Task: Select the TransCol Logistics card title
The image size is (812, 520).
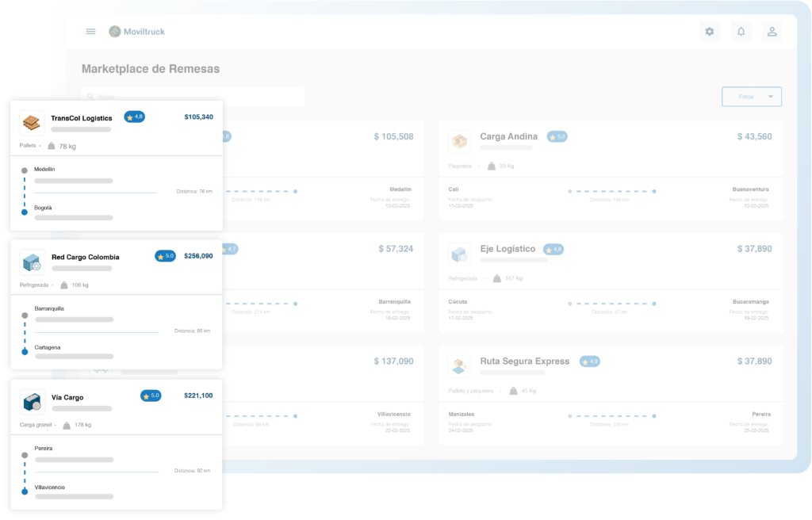Action: tap(82, 118)
